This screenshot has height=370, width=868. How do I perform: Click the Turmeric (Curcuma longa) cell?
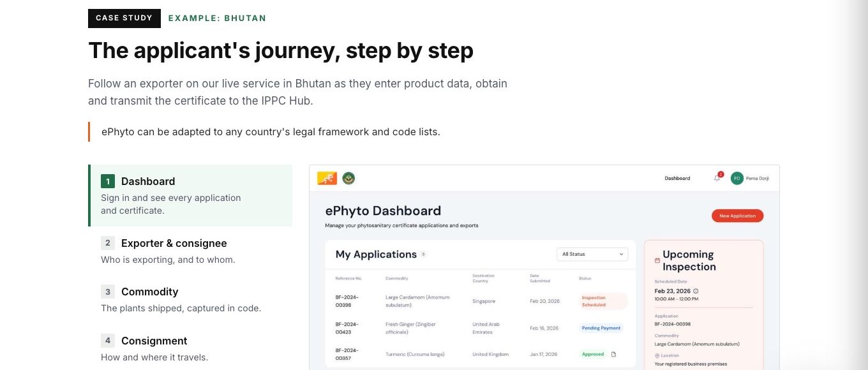pyautogui.click(x=415, y=354)
